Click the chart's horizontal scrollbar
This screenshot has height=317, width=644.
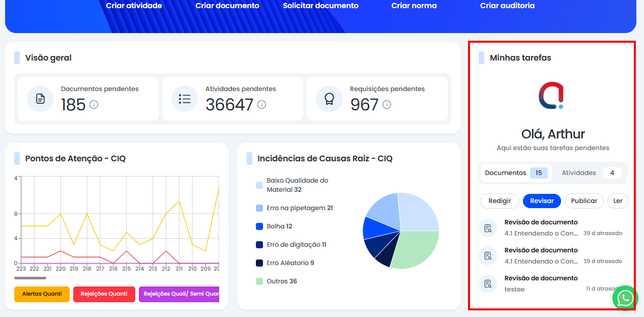point(30,278)
